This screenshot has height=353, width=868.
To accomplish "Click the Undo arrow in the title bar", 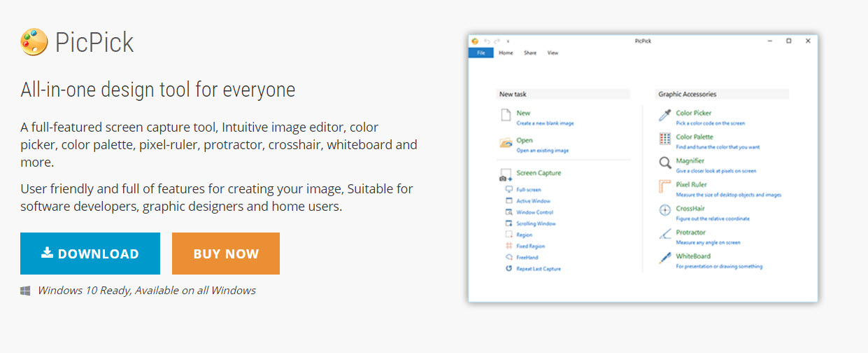I will pos(487,41).
